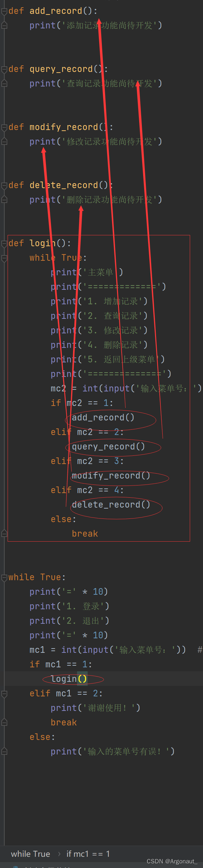Select the 'while True' breadcrumb at bottom
The width and height of the screenshot is (203, 868).
30,853
